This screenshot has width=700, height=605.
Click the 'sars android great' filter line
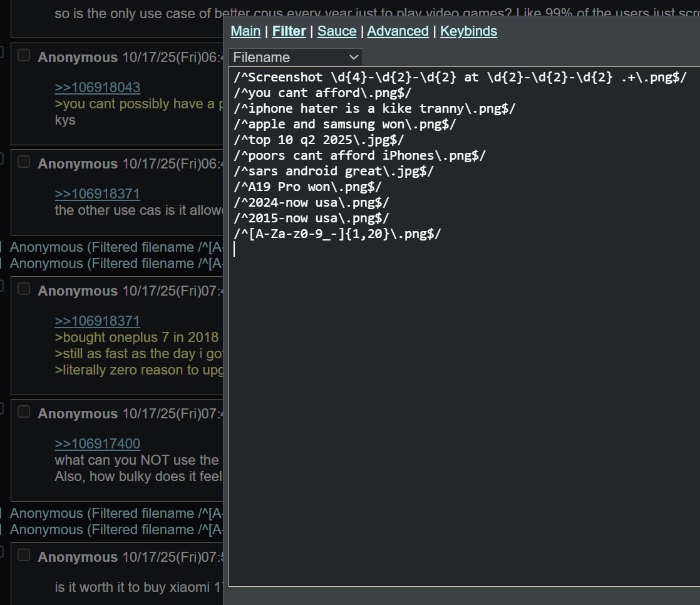(x=333, y=171)
